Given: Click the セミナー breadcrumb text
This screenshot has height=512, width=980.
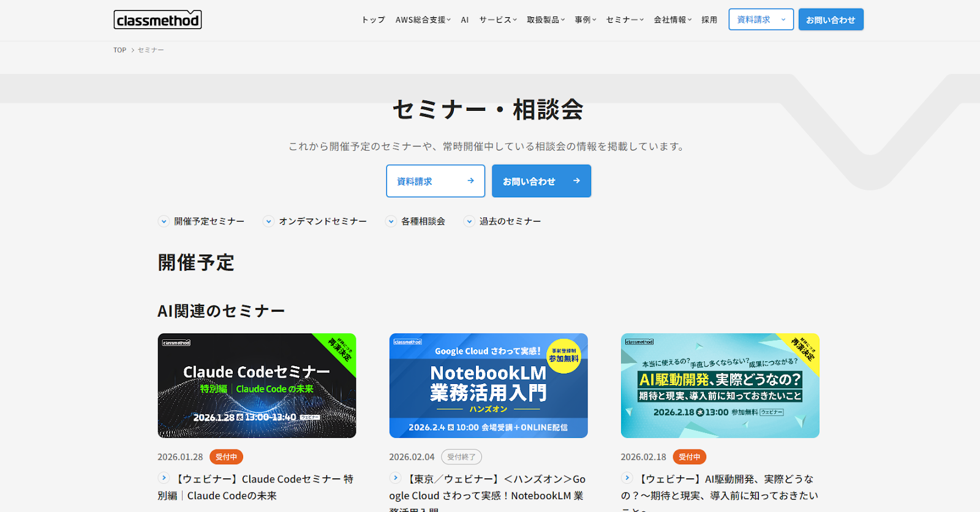Looking at the screenshot, I should pyautogui.click(x=151, y=50).
